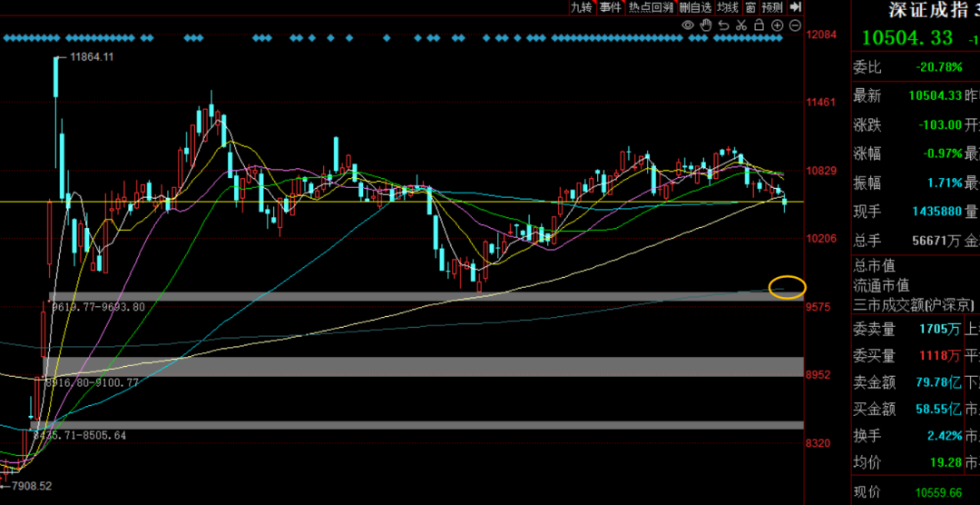Zoom out with the minus icon

tap(795, 25)
